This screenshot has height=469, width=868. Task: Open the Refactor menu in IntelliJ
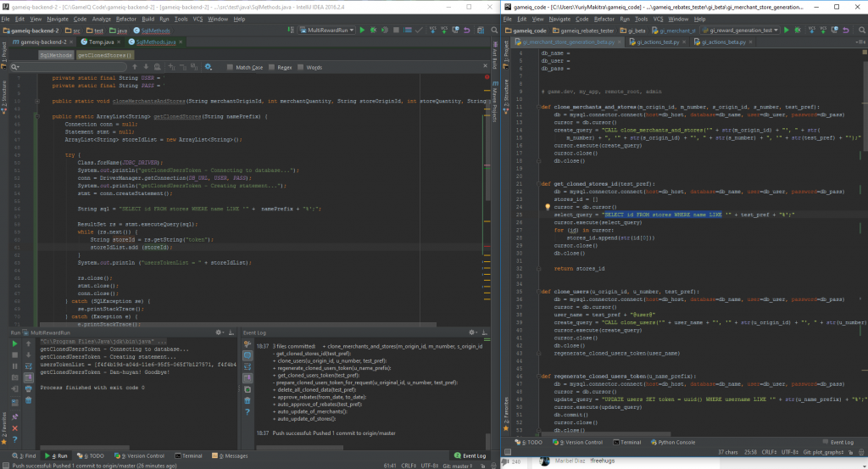pos(125,19)
